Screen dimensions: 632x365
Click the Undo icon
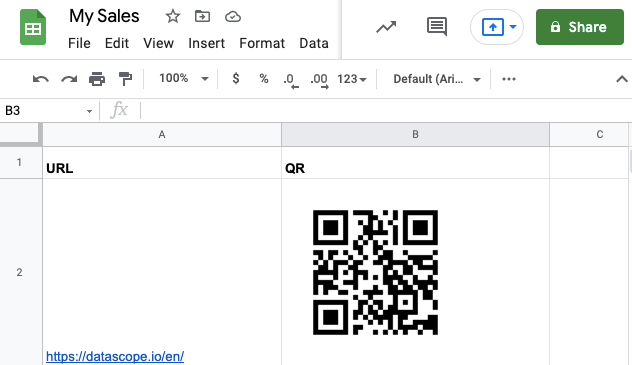(x=41, y=79)
